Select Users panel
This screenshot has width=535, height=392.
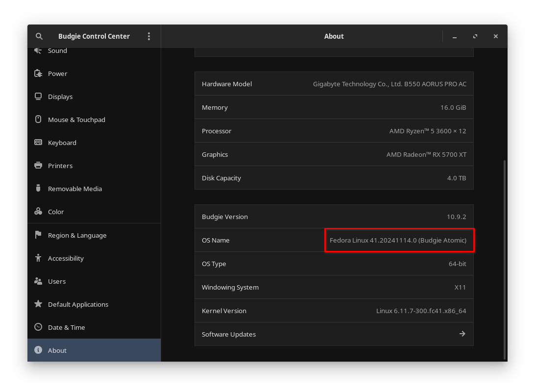pyautogui.click(x=94, y=281)
